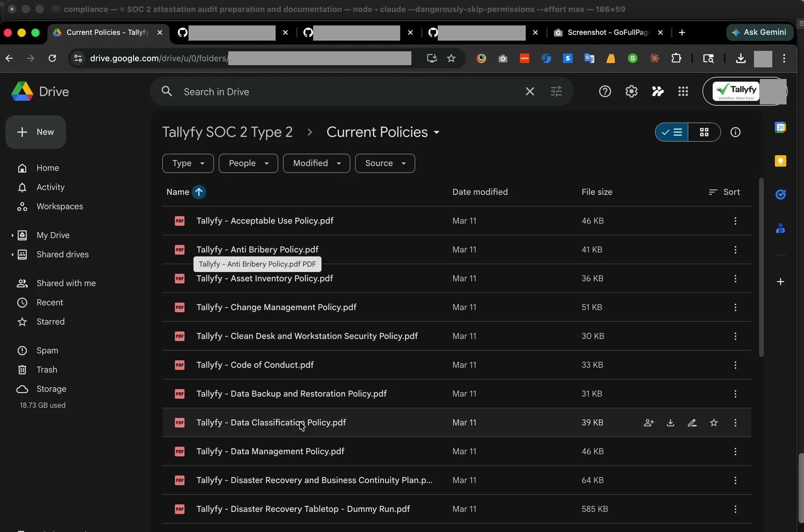Open the Gemini sparkle icon in Drive header
The width and height of the screenshot is (804, 532).
click(x=657, y=91)
